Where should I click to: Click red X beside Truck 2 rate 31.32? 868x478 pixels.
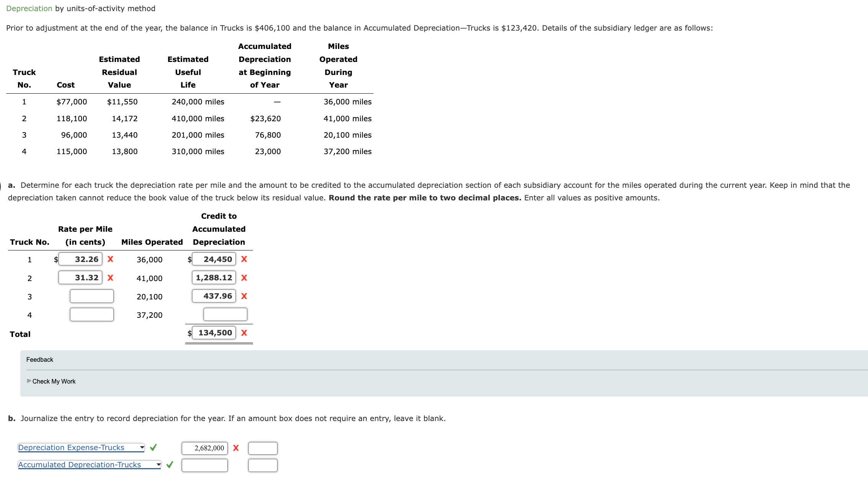(x=110, y=278)
